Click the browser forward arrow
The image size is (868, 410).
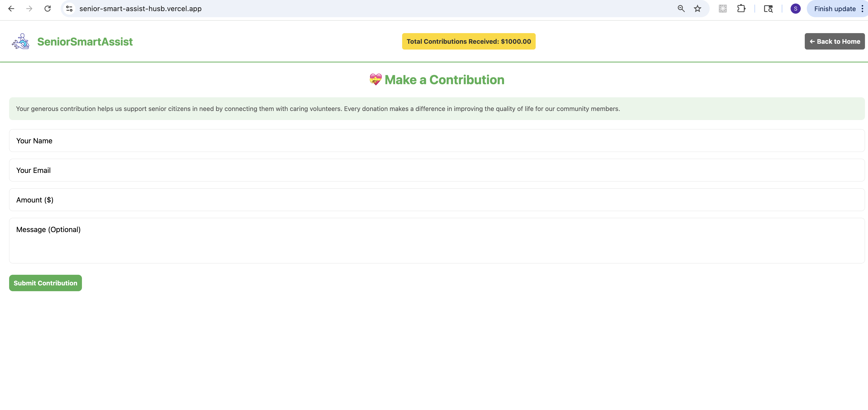click(29, 9)
